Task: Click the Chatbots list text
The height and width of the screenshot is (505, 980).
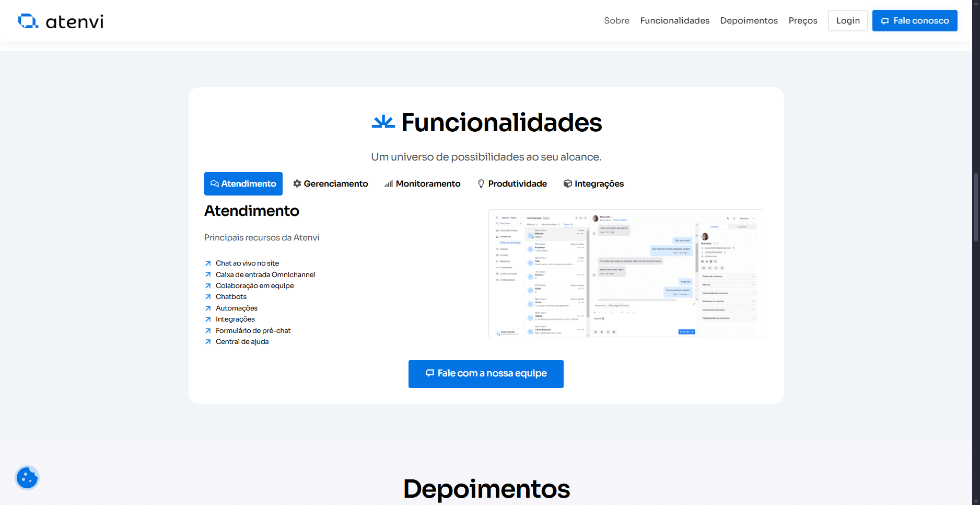Action: pos(231,297)
